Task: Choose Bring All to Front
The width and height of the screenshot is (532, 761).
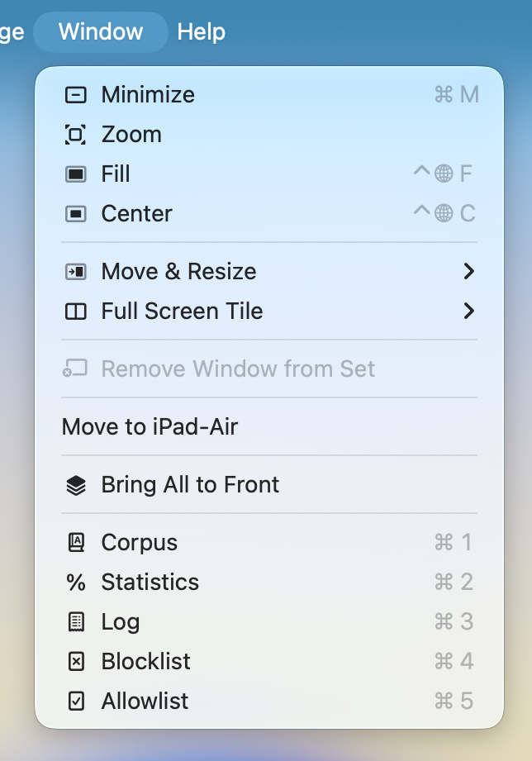Action: 189,485
